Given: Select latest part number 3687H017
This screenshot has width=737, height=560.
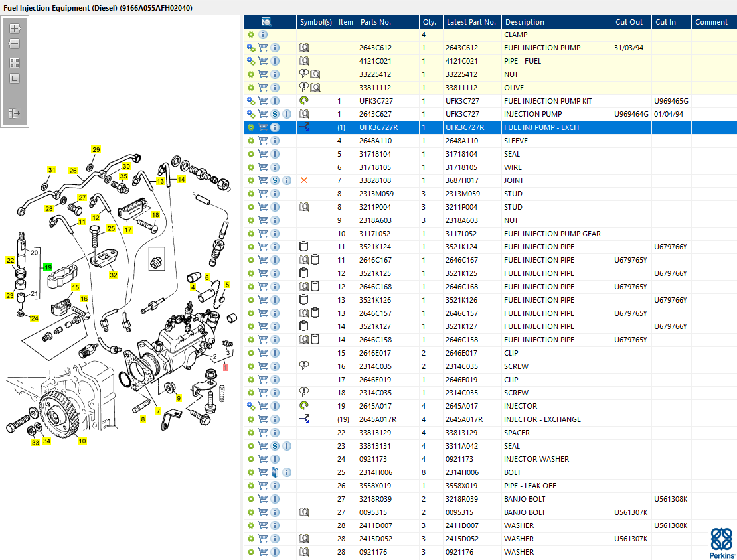Looking at the screenshot, I should [x=462, y=180].
